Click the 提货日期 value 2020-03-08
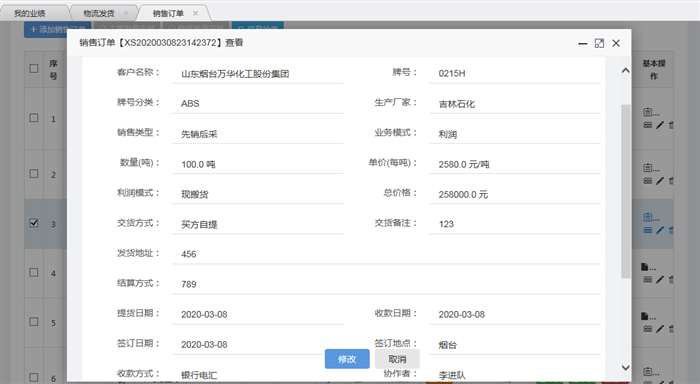 pos(204,314)
